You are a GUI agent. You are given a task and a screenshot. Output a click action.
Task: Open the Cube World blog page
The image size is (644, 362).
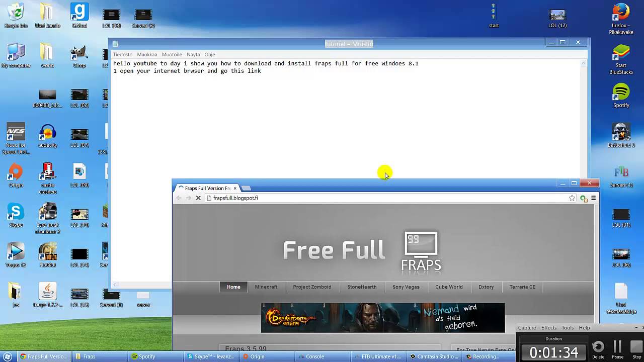click(x=449, y=287)
